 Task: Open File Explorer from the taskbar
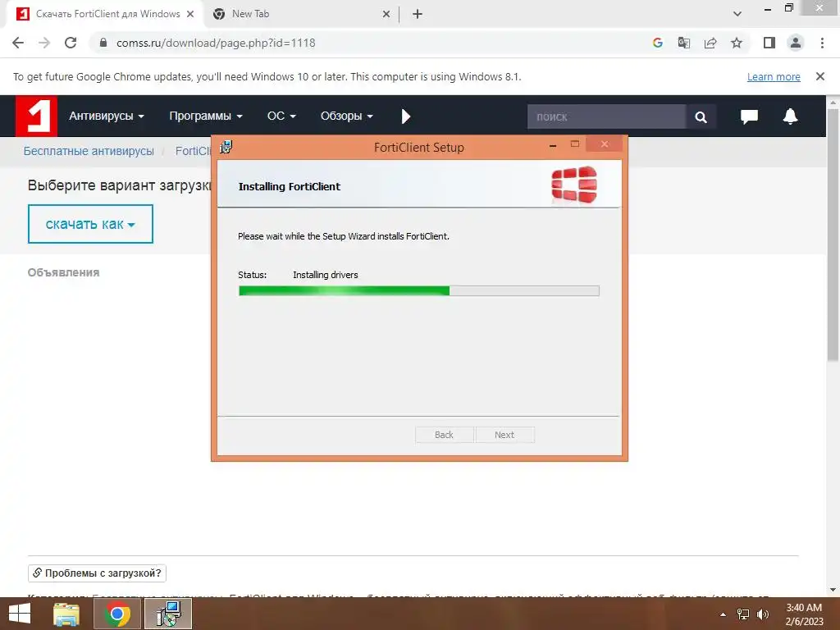66,614
